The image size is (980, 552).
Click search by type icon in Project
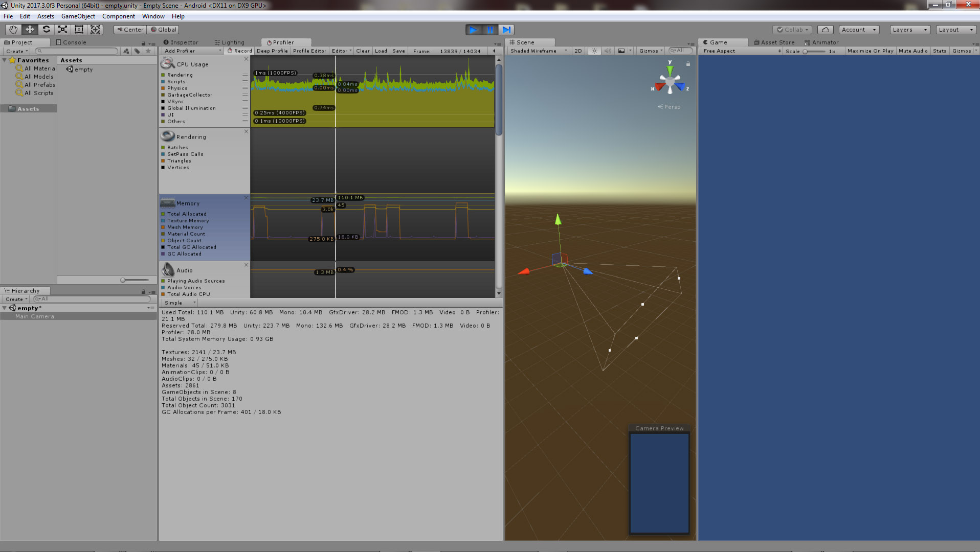(x=126, y=51)
